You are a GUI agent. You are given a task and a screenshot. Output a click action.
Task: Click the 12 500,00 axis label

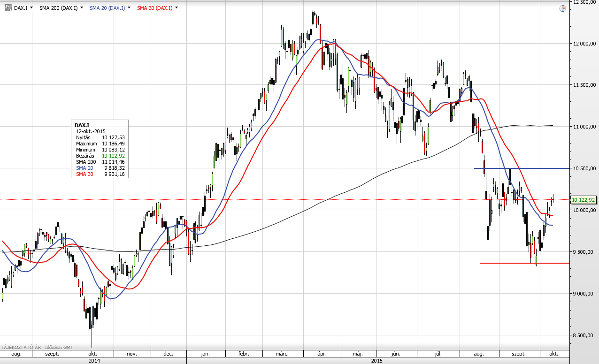(x=584, y=2)
